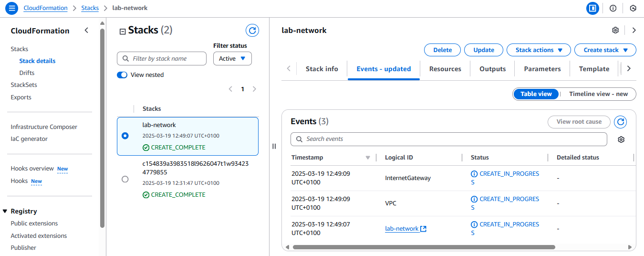Go to Stacks breadcrumb link
The image size is (644, 256).
(x=90, y=8)
